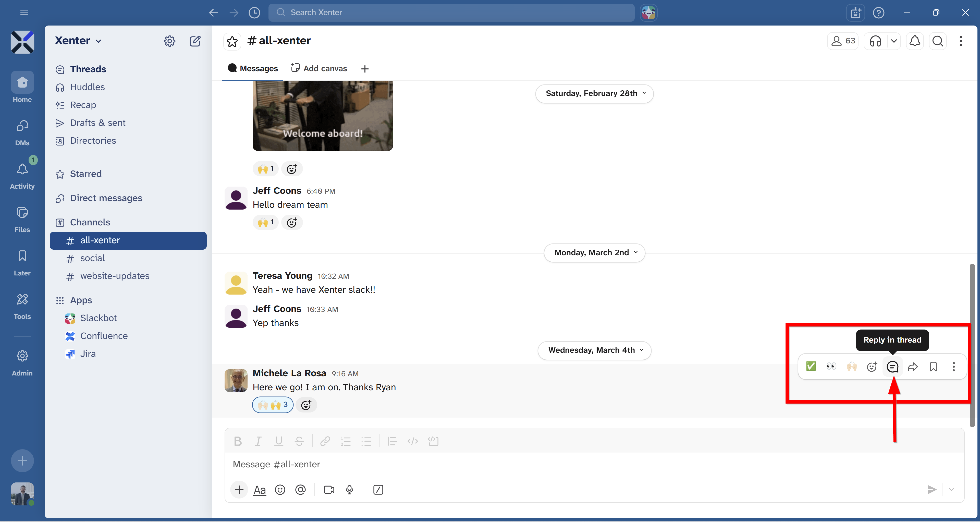
Task: Save message for later bookmark icon
Action: click(x=933, y=367)
